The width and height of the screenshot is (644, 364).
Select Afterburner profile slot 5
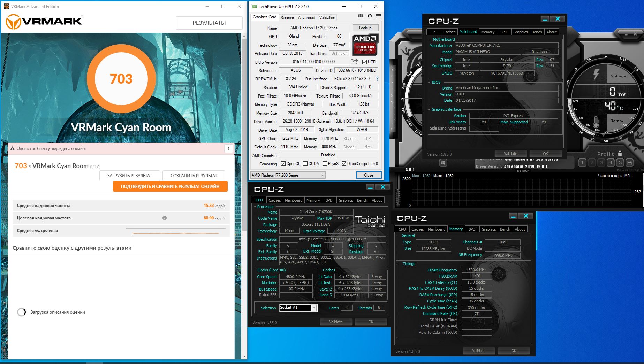(x=620, y=163)
